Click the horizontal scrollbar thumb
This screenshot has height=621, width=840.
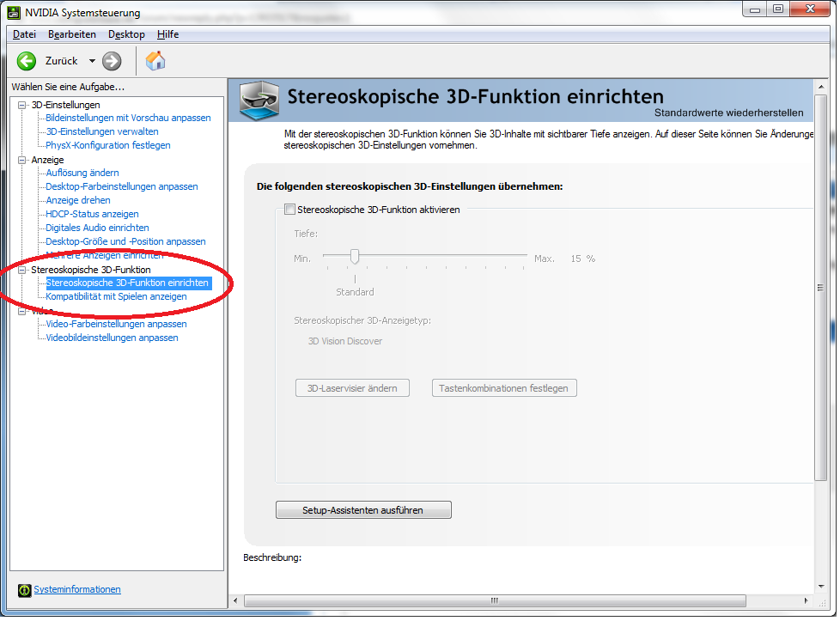pos(495,601)
